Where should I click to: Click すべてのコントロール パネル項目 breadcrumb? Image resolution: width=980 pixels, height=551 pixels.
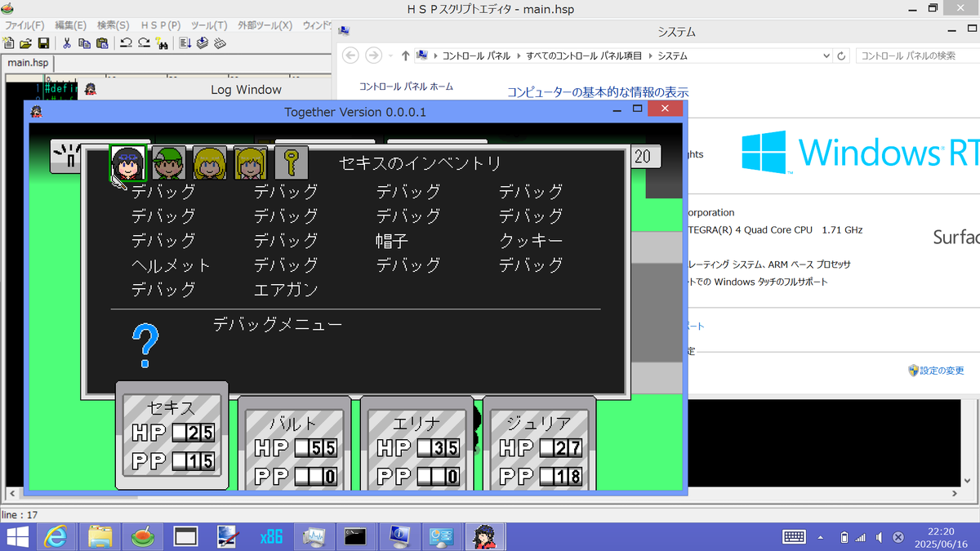(583, 56)
